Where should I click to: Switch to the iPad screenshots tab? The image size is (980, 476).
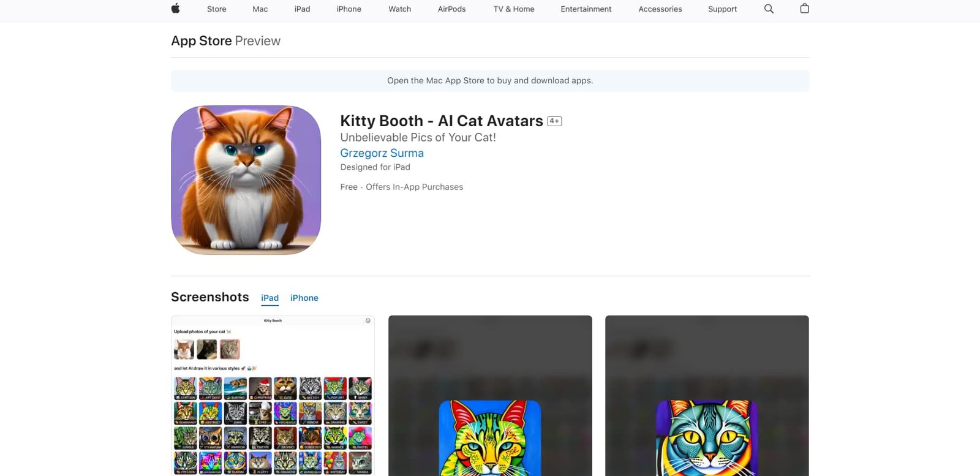pyautogui.click(x=270, y=298)
